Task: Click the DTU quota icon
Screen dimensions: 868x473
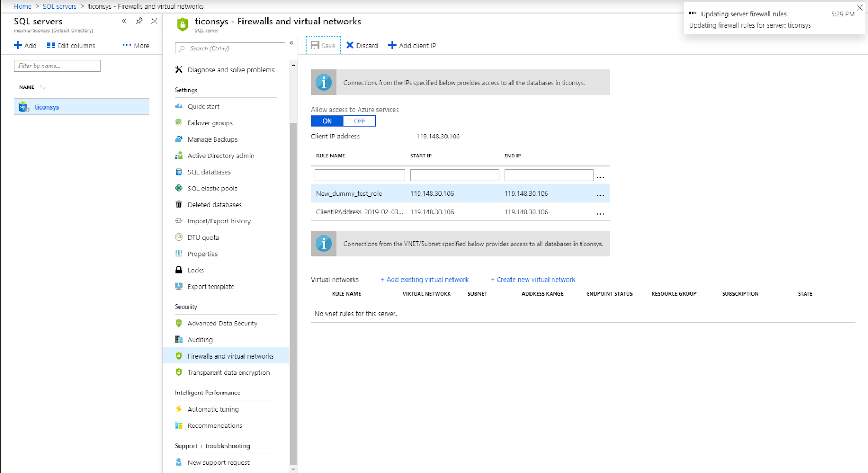Action: pyautogui.click(x=178, y=237)
